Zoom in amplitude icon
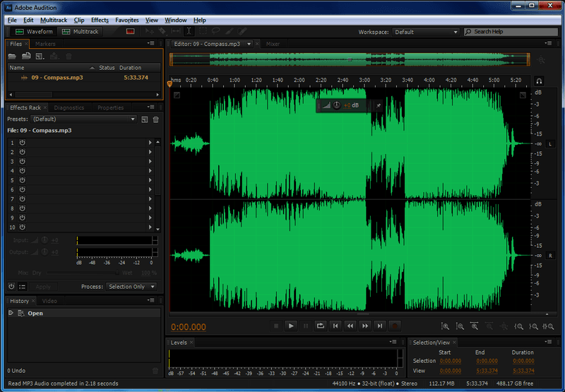Image resolution: width=565 pixels, height=392 pixels. pos(446,326)
